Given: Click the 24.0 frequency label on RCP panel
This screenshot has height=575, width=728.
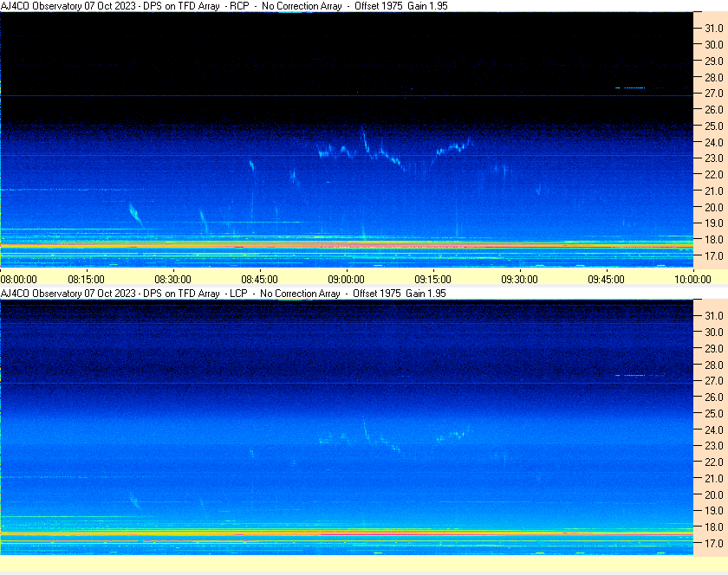Looking at the screenshot, I should coord(714,142).
